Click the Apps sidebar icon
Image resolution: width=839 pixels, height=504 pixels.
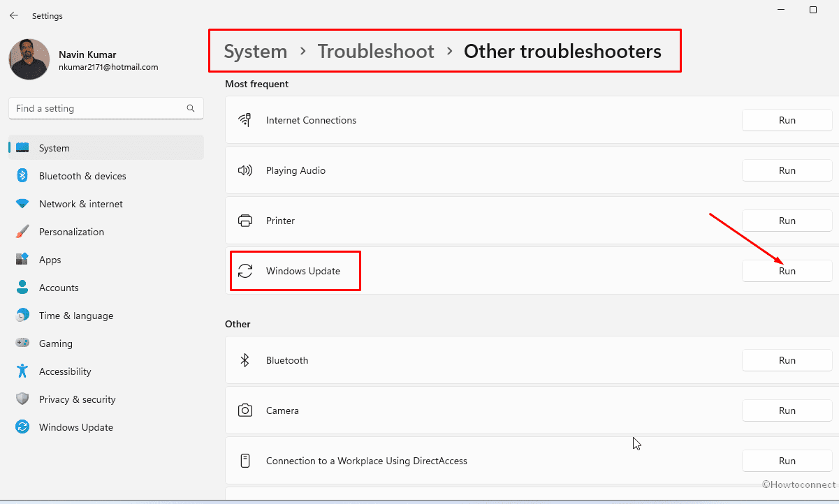click(22, 260)
